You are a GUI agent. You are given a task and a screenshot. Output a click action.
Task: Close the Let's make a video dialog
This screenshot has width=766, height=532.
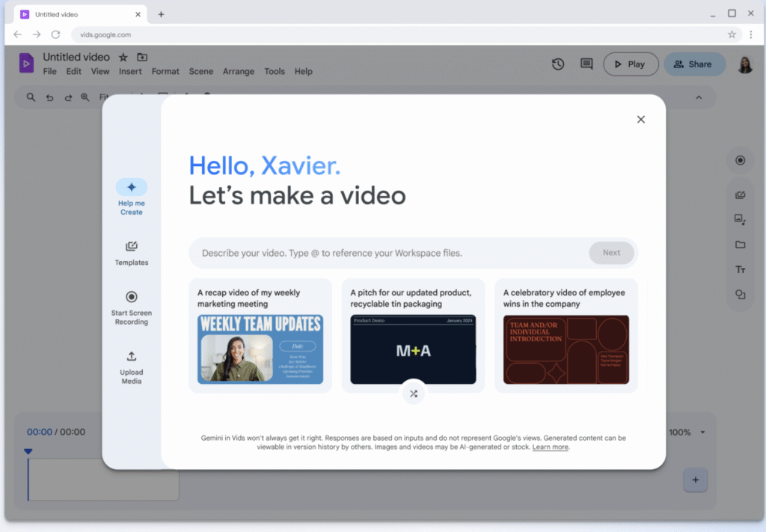click(x=640, y=120)
